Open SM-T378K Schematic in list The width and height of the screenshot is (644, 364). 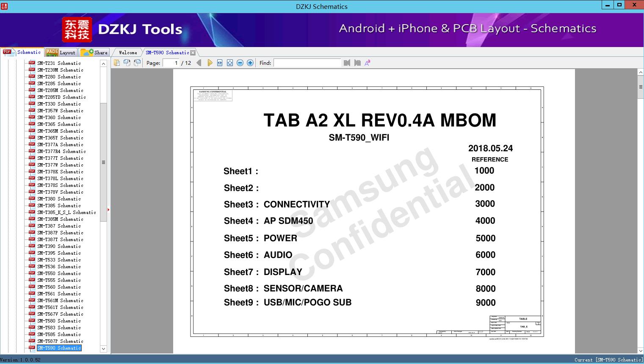point(60,172)
